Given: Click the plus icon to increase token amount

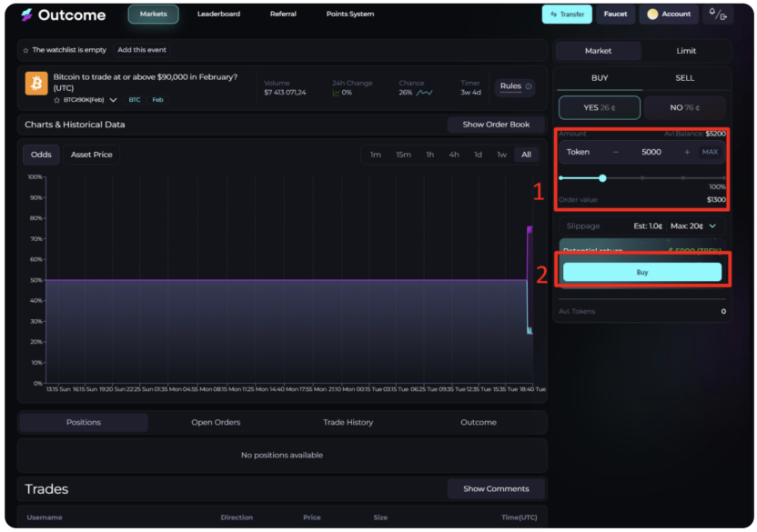Looking at the screenshot, I should (x=687, y=152).
